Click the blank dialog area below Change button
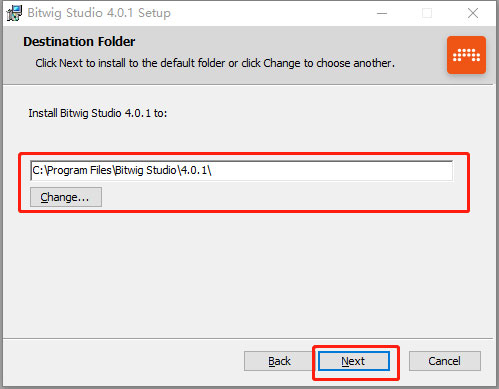The image size is (499, 389). pyautogui.click(x=247, y=273)
